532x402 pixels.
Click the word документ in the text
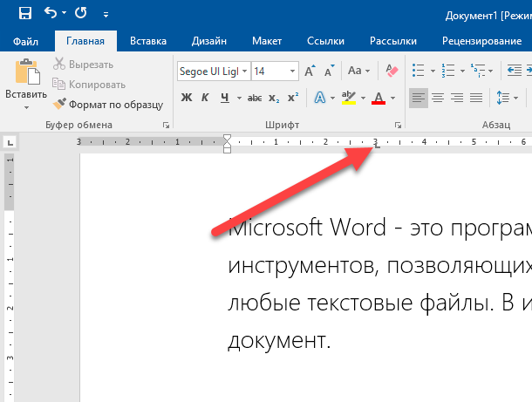(x=276, y=341)
